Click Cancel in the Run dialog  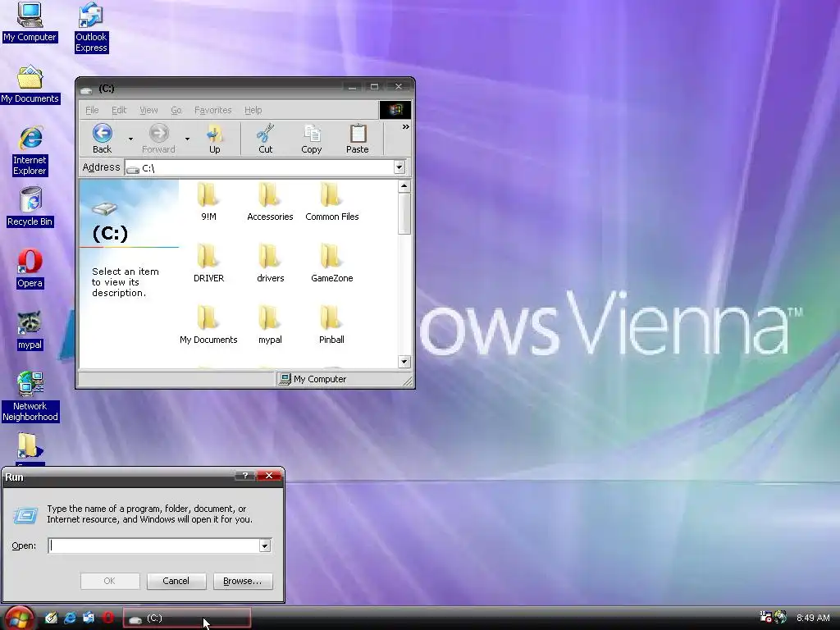pyautogui.click(x=176, y=582)
